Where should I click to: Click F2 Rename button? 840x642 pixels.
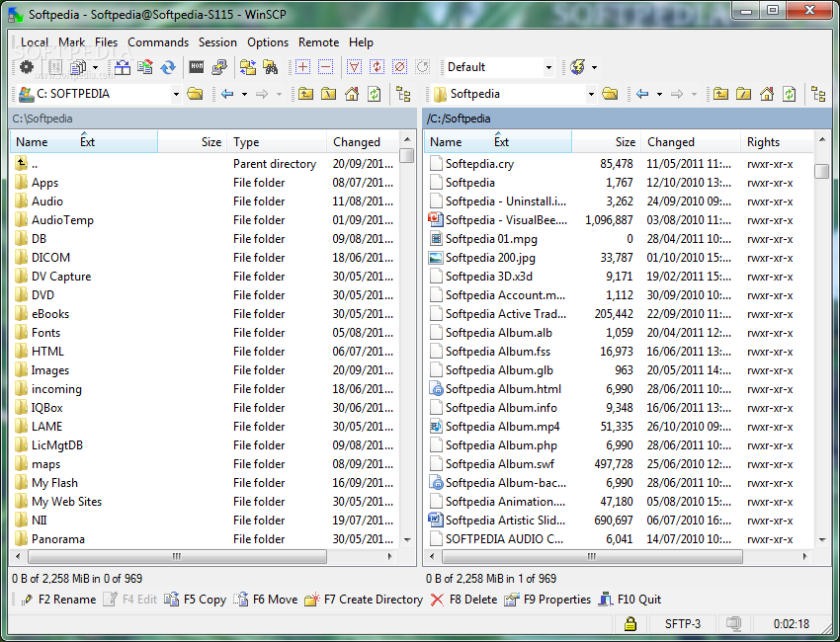point(58,600)
